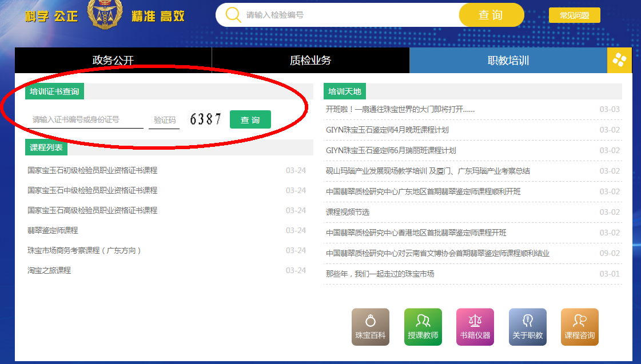Open the 常见问题 FAQ button

coord(574,15)
